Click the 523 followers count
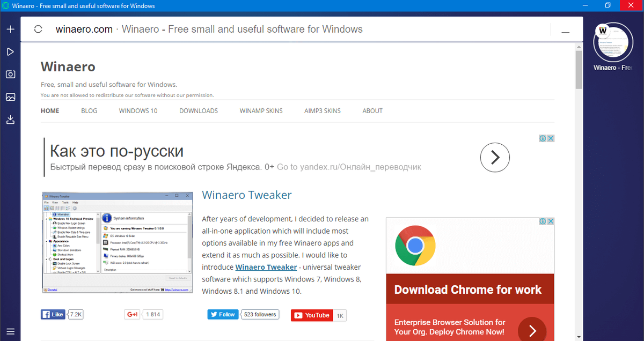Image resolution: width=644 pixels, height=341 pixels. (x=260, y=315)
